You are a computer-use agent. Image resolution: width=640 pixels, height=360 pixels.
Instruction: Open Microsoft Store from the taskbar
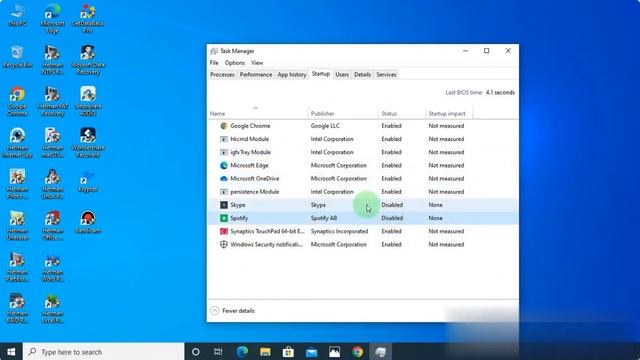[x=288, y=351]
